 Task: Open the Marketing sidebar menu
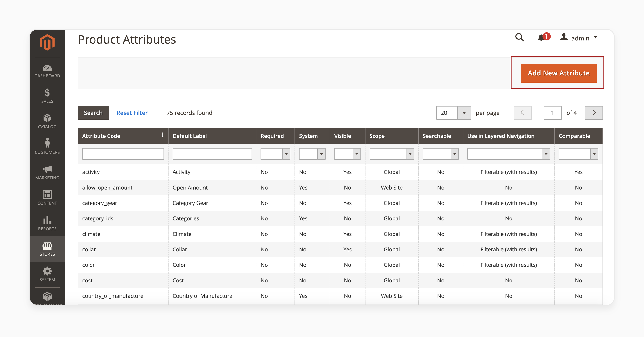[x=47, y=172]
